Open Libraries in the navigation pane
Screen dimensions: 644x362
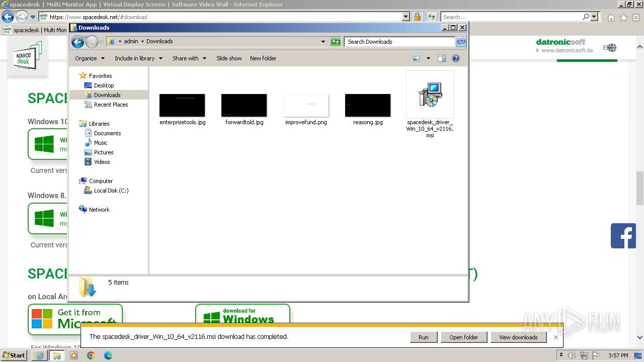99,124
